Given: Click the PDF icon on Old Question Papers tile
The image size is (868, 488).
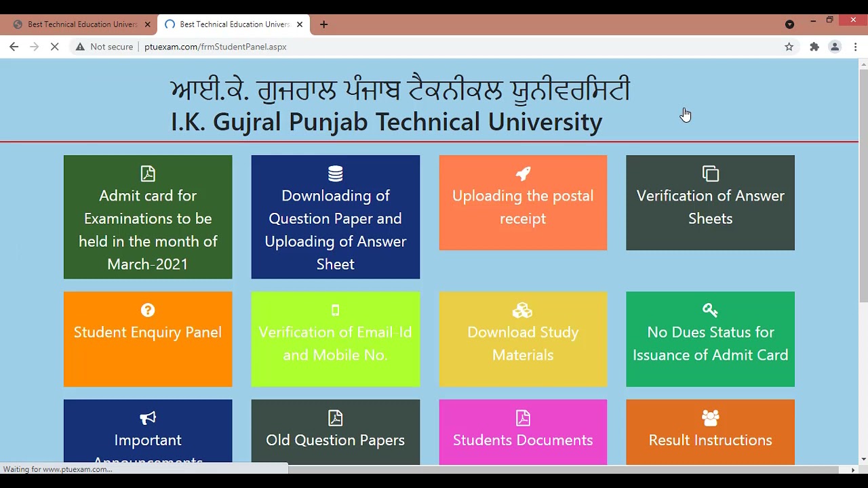Looking at the screenshot, I should [x=336, y=418].
